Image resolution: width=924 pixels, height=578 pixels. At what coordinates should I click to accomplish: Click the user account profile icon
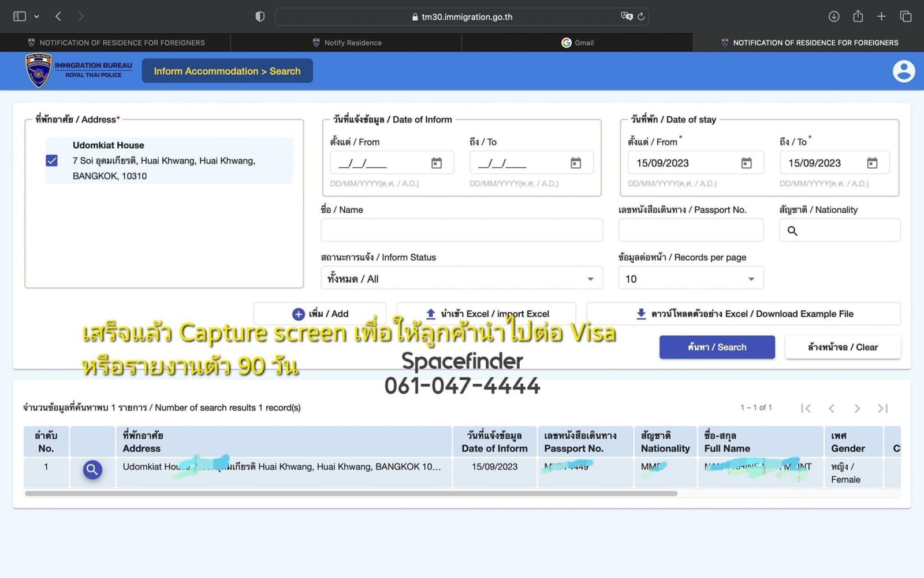click(x=903, y=71)
